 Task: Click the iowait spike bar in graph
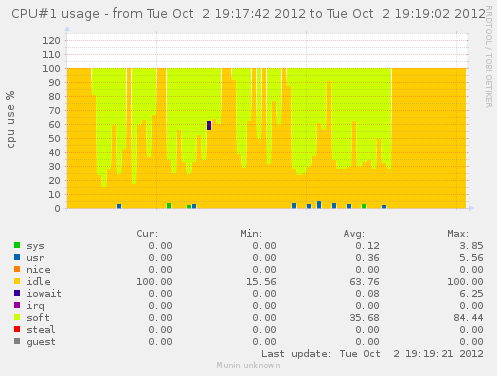tap(209, 125)
